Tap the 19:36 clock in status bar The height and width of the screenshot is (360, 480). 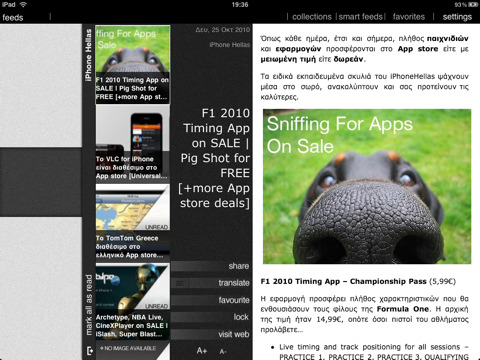240,5
